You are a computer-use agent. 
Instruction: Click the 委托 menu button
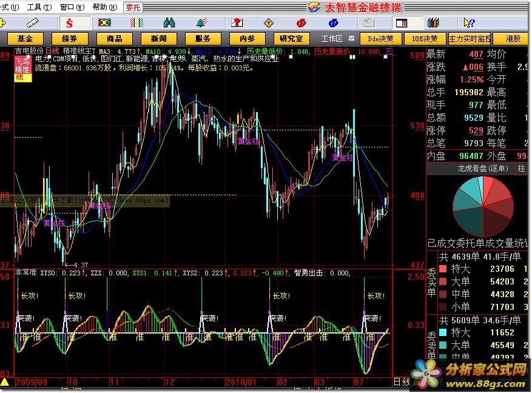pyautogui.click(x=133, y=7)
